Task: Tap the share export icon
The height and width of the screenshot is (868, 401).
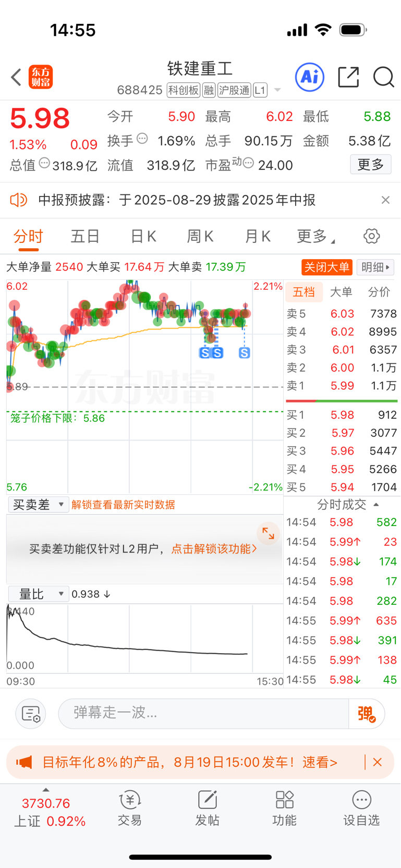Action: [x=348, y=77]
